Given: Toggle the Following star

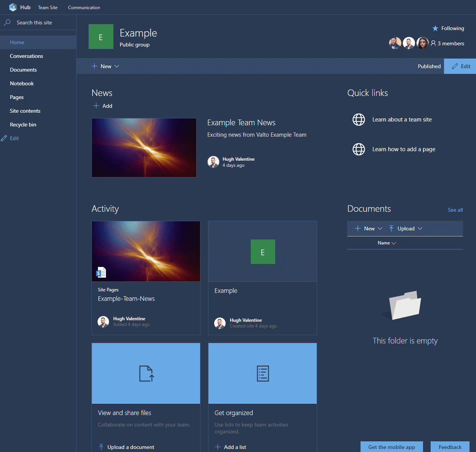Looking at the screenshot, I should tap(435, 29).
